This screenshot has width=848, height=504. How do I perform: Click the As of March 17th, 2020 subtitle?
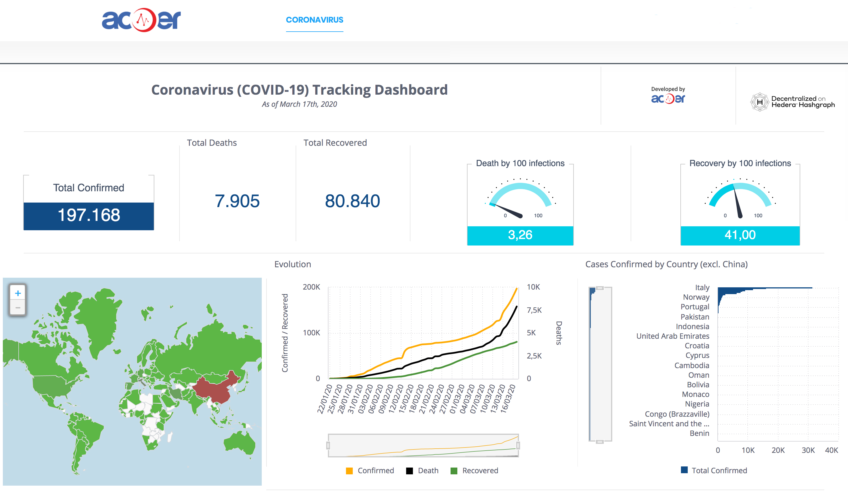[x=299, y=104]
